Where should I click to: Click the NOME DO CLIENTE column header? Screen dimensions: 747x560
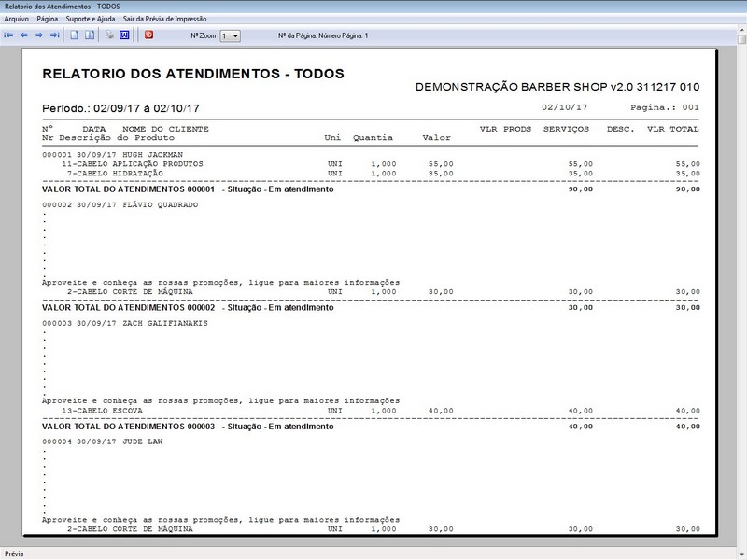[165, 129]
